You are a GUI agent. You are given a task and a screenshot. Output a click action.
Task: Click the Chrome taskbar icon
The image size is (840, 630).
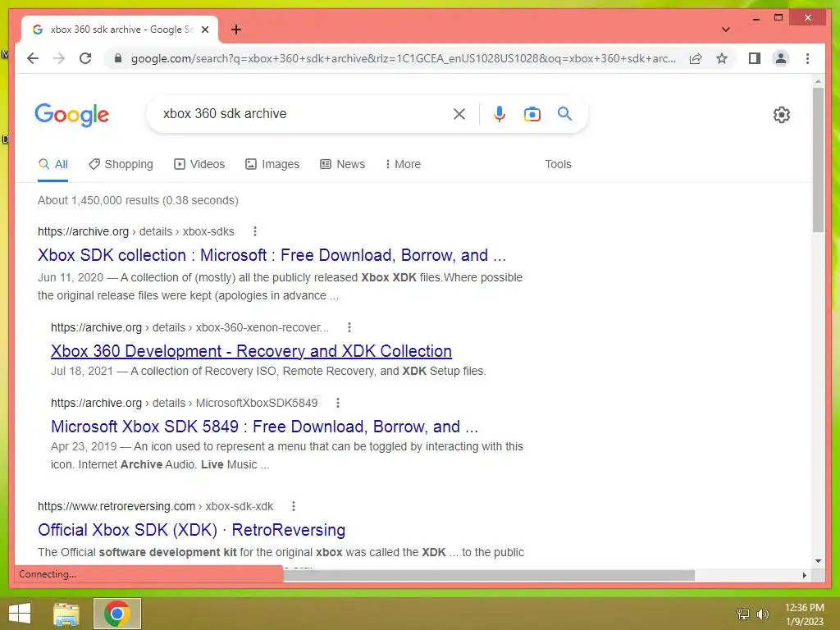pyautogui.click(x=117, y=614)
